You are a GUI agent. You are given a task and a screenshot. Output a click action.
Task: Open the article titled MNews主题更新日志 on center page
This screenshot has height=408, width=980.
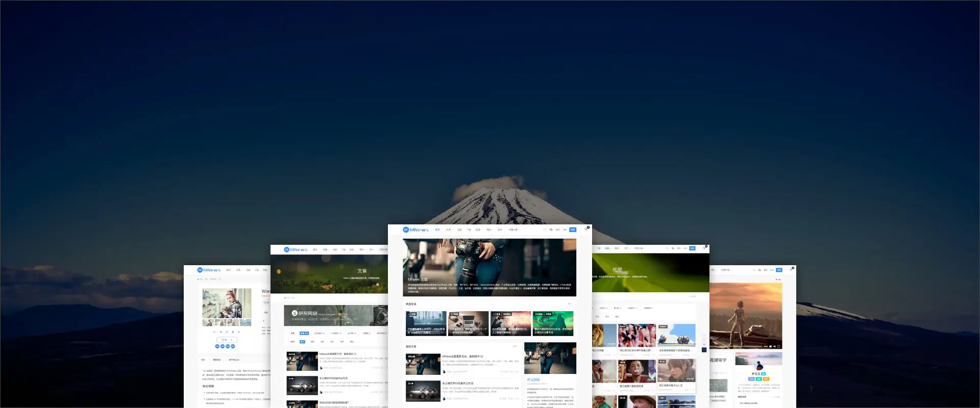(x=462, y=356)
